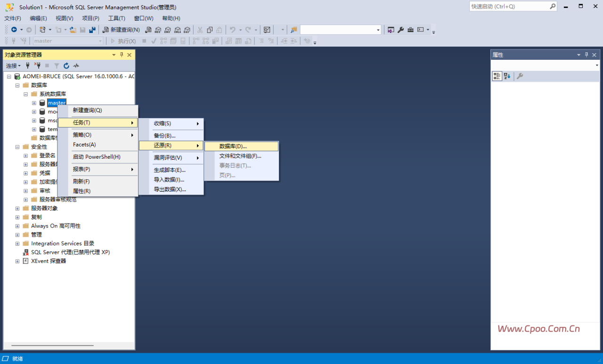Screen dimensions: 603x364
Task: Click the navigate Back arrow in toolbar
Action: click(x=14, y=30)
